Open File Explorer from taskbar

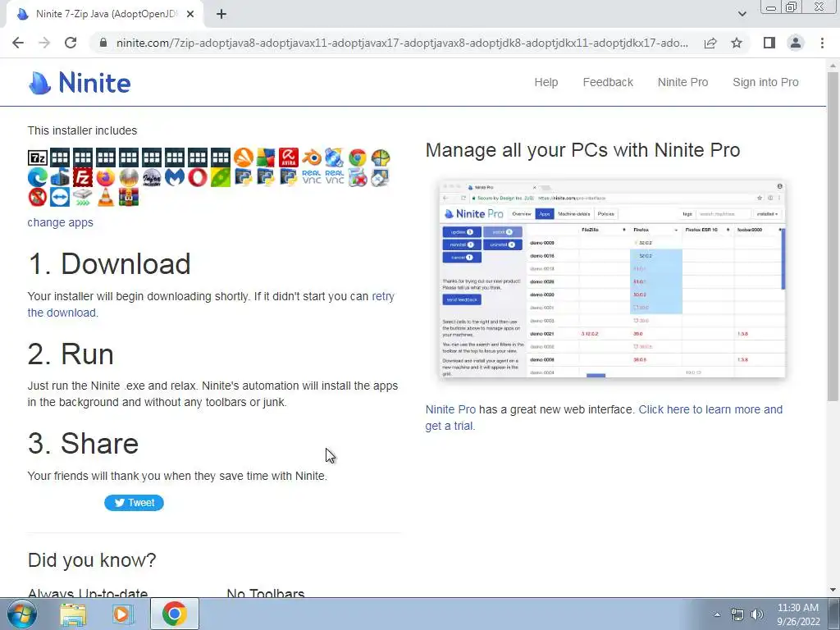73,614
